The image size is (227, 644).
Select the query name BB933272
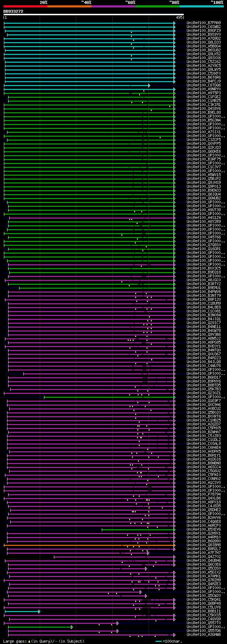pos(13,11)
